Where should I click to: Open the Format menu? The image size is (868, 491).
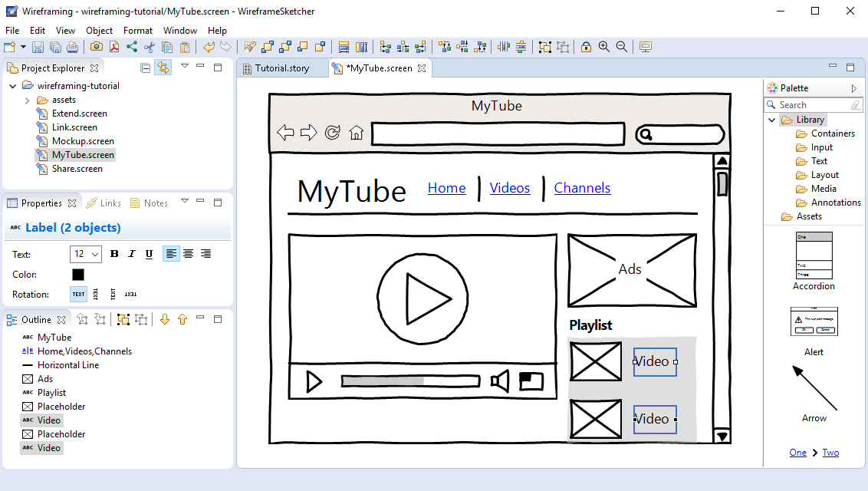138,30
